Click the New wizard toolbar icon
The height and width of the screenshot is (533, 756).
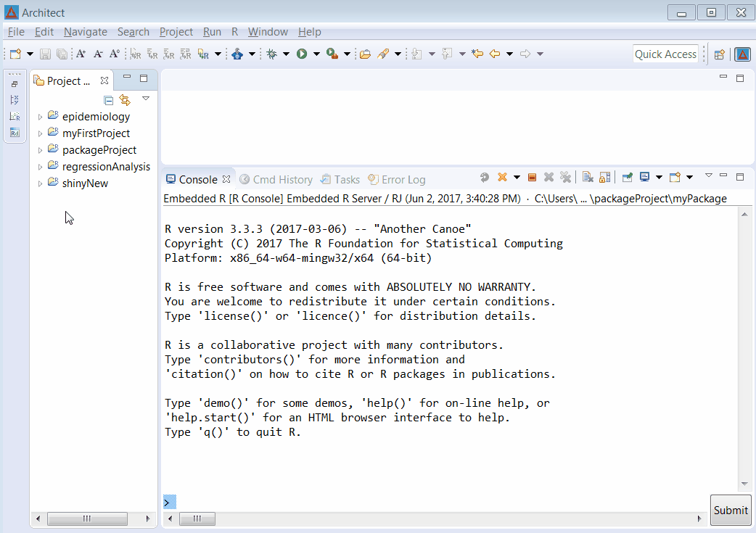[x=15, y=54]
